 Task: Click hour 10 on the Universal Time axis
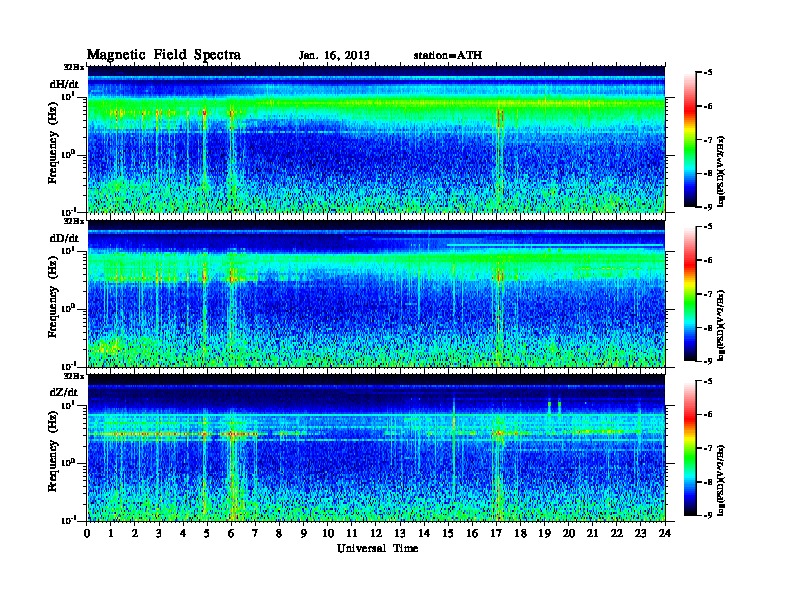328,534
